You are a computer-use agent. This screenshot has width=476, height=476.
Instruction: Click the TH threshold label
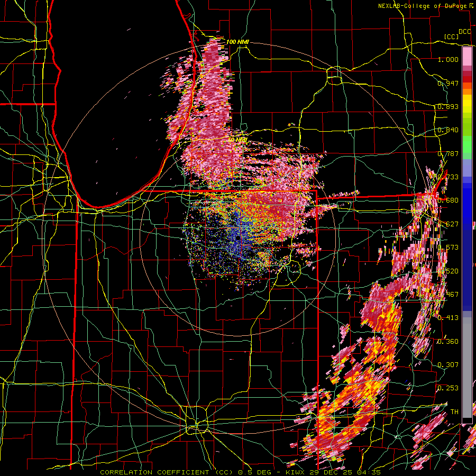point(454,411)
